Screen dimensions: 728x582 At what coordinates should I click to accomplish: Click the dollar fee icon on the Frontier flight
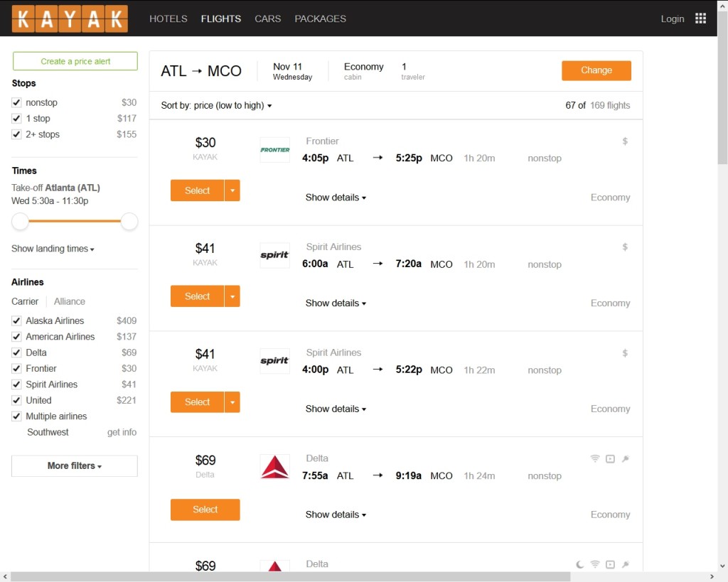[625, 141]
